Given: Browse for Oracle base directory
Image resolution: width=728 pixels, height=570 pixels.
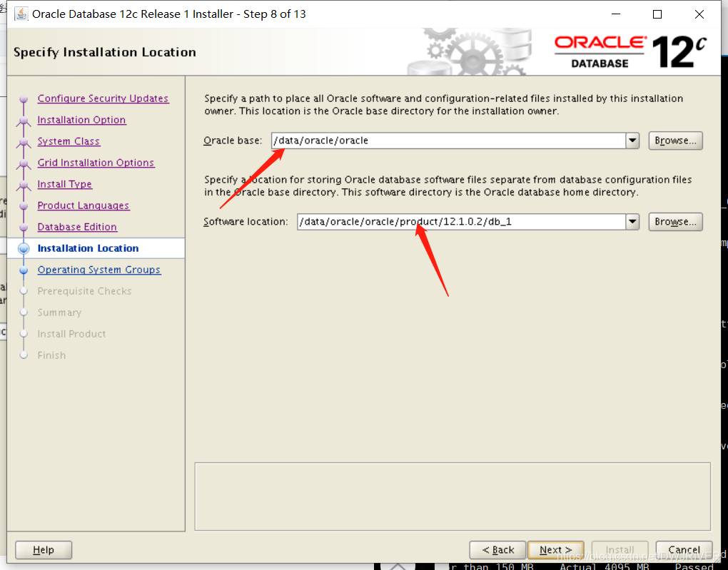Looking at the screenshot, I should [x=675, y=141].
